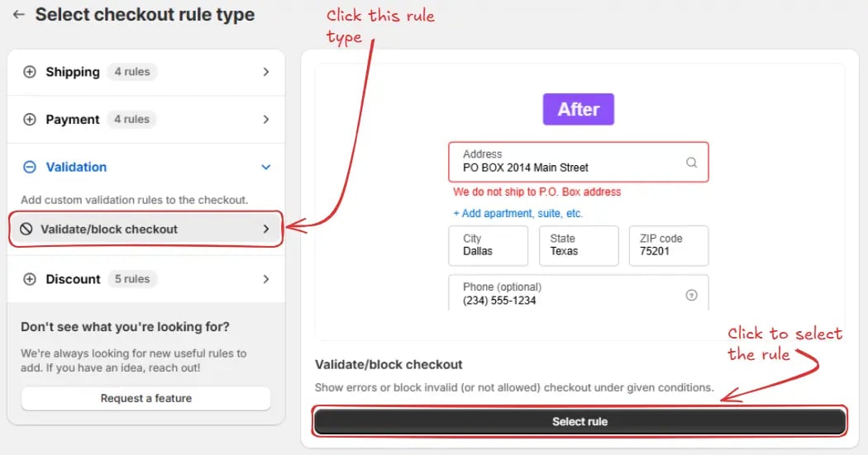Click the 5 rules badge beside Discount
The width and height of the screenshot is (868, 455).
(x=132, y=279)
